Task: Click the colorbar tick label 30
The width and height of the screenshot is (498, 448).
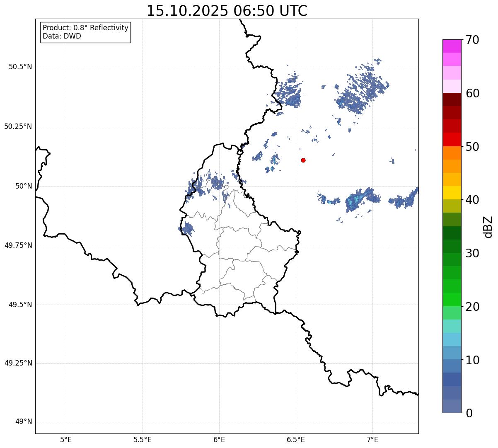Action: tap(472, 253)
